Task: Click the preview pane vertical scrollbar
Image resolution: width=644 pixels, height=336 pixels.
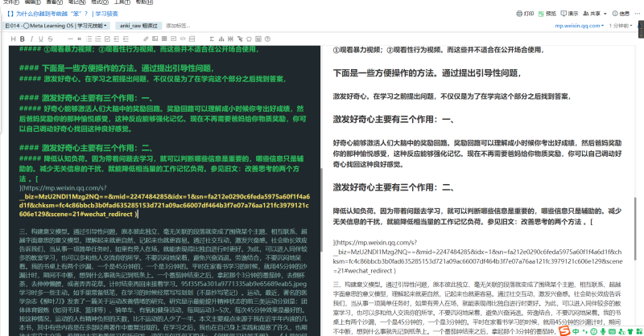Action: pyautogui.click(x=635, y=228)
